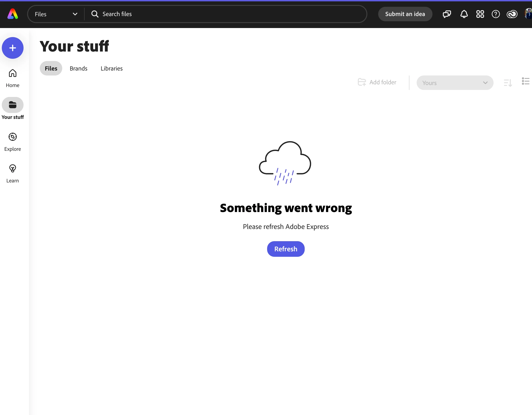Click the blue plus create button
Screen dimensions: 532x415
pyautogui.click(x=13, y=48)
